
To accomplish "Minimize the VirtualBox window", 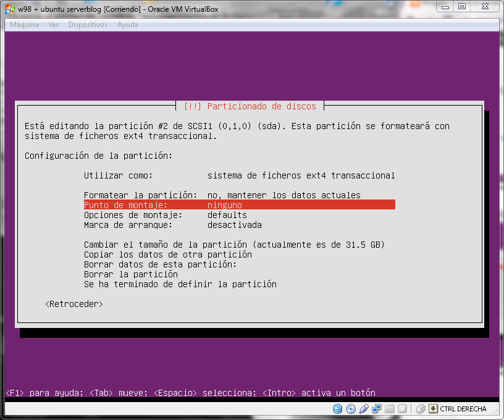I will 445,7.
